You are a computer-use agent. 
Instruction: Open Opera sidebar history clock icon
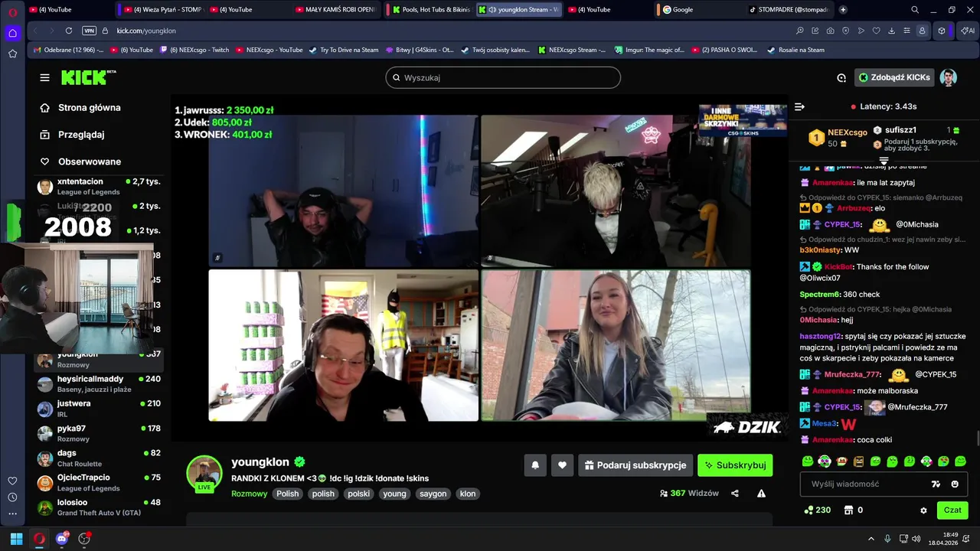[12, 497]
